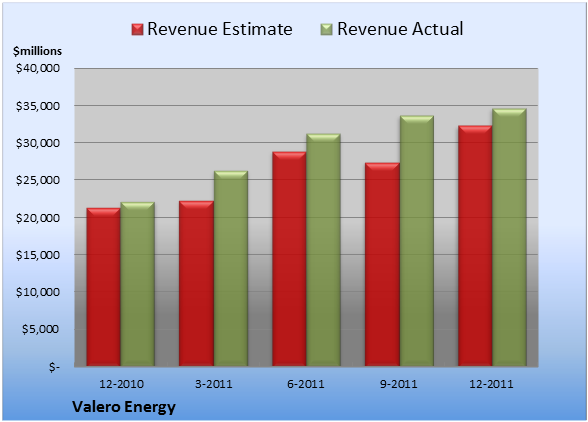
Task: Click the '12-2011' quarter label
Action: pyautogui.click(x=491, y=384)
